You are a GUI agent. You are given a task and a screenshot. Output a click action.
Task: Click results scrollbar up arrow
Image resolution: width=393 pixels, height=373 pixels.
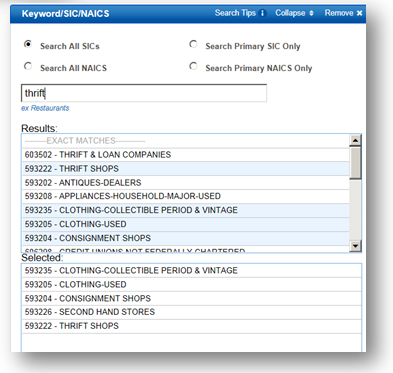pos(355,140)
